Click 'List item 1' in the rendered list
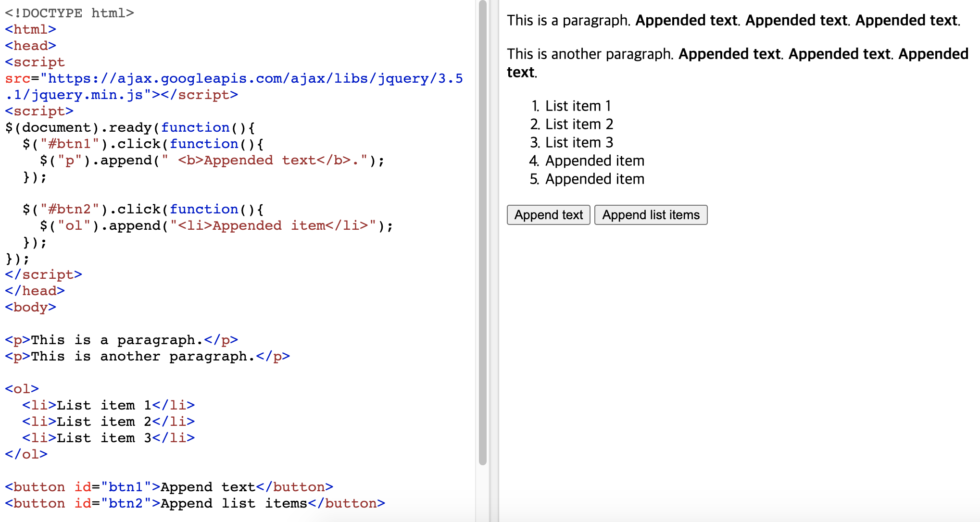Image resolution: width=980 pixels, height=522 pixels. [x=578, y=106]
